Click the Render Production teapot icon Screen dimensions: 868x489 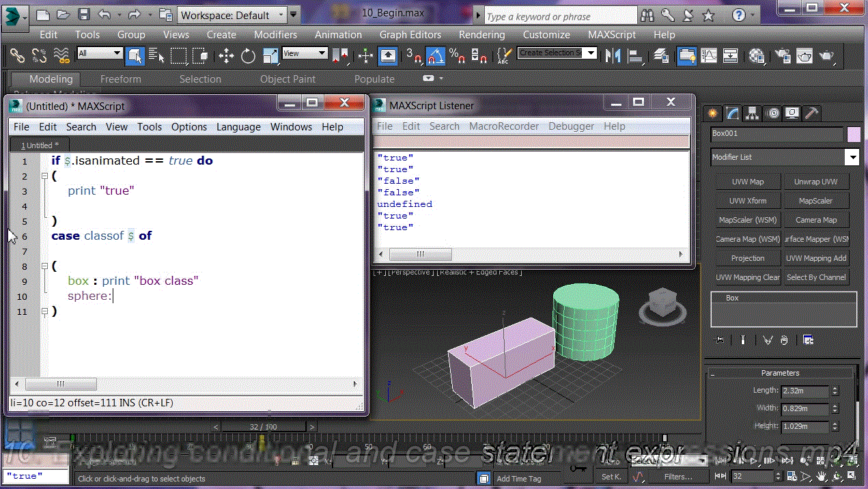826,55
